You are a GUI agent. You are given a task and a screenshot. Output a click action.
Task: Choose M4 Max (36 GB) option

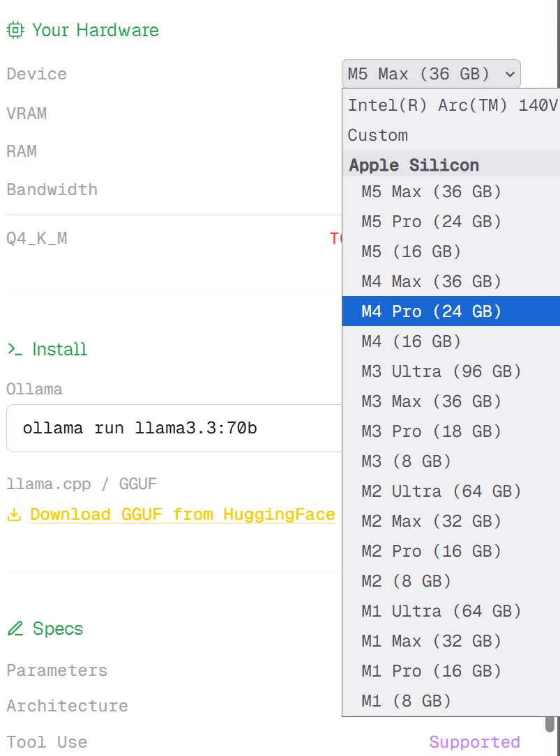pos(431,281)
